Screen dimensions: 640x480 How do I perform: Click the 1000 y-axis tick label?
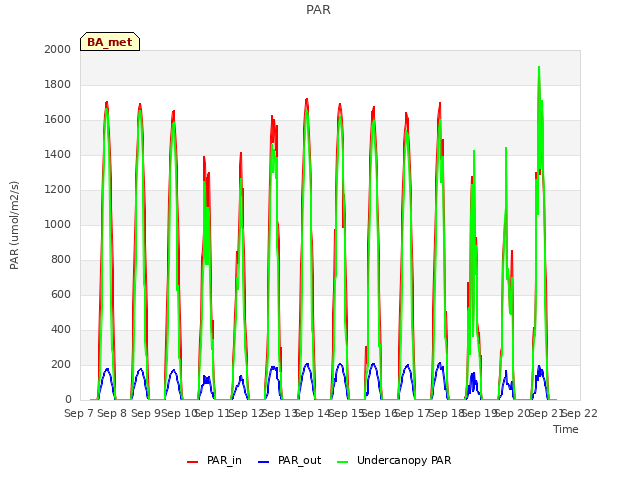click(x=58, y=224)
